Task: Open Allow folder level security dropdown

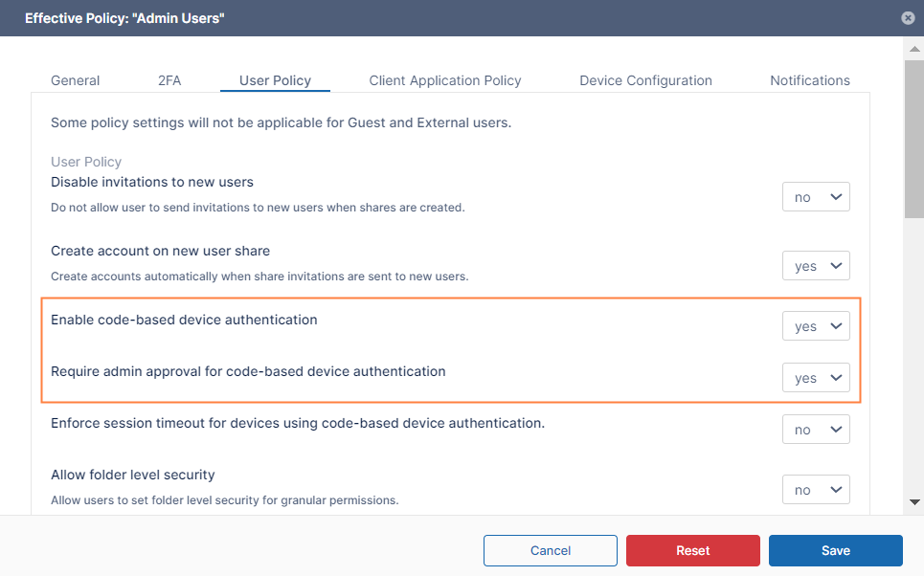Action: [816, 490]
